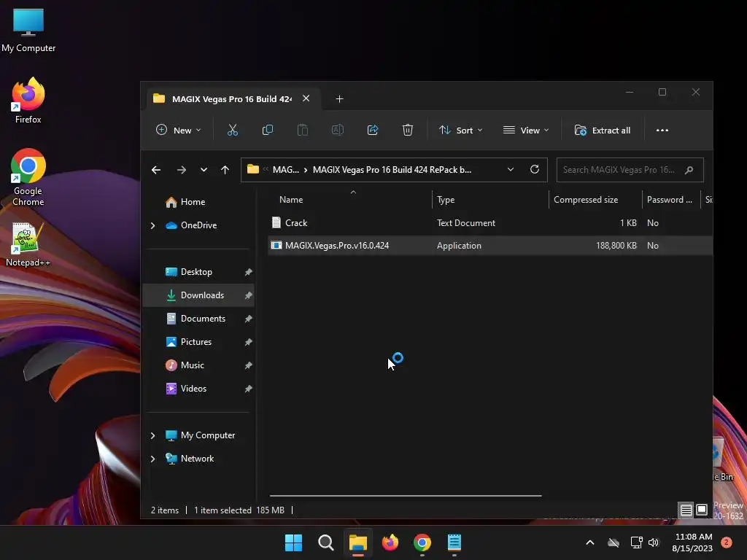The width and height of the screenshot is (747, 560).
Task: Click MAG... breadcrumb in address bar
Action: pyautogui.click(x=285, y=170)
